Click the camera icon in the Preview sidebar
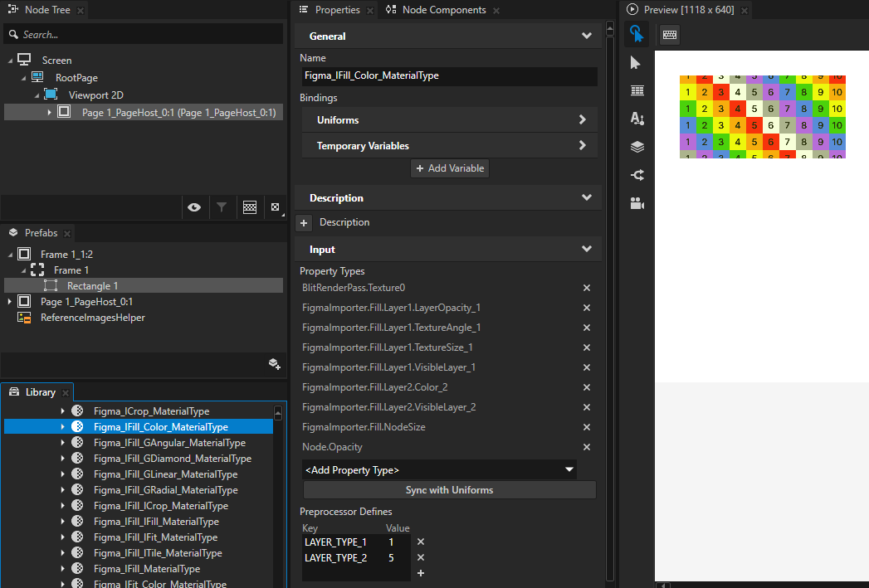 [x=636, y=202]
